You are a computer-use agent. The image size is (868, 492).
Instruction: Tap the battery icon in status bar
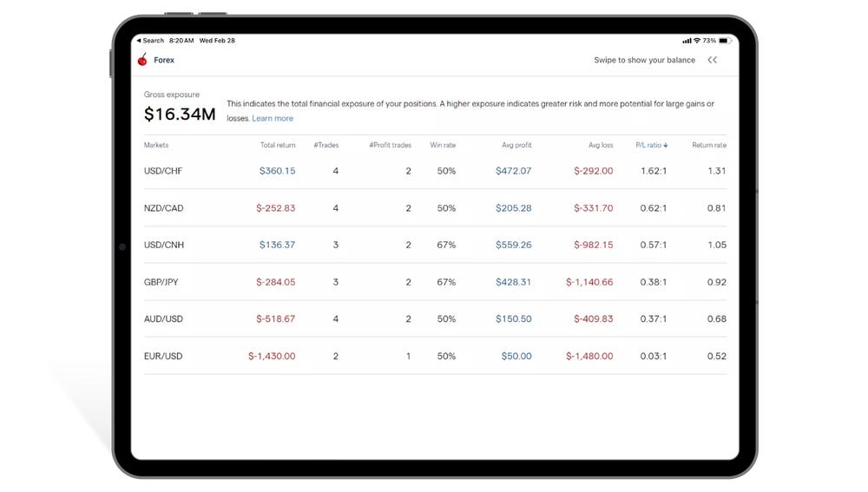pyautogui.click(x=725, y=41)
